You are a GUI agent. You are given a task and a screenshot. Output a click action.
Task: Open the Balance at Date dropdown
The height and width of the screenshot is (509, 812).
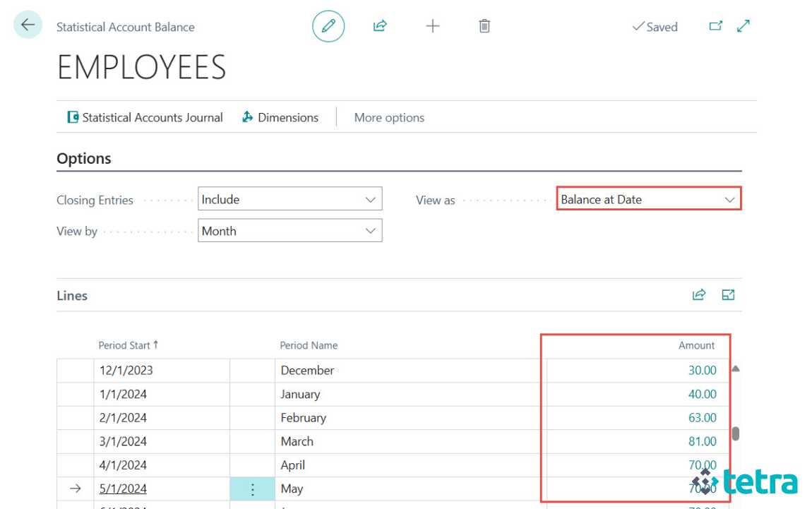pos(729,199)
